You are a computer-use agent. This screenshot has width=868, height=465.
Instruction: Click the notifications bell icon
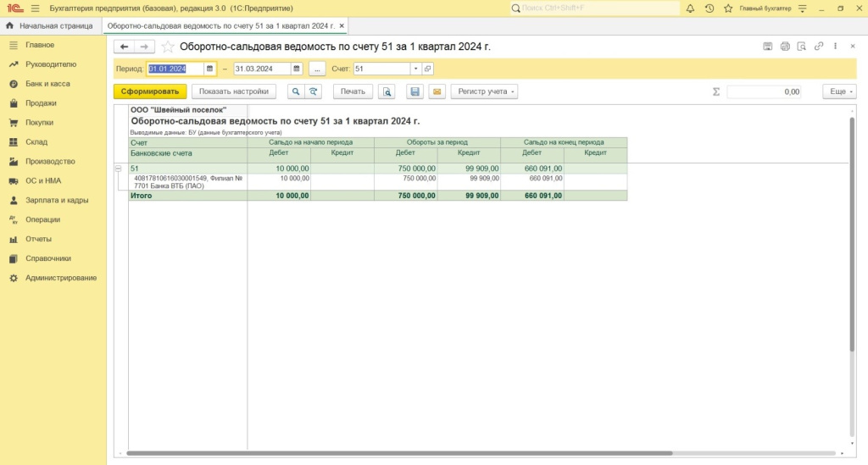click(x=690, y=8)
